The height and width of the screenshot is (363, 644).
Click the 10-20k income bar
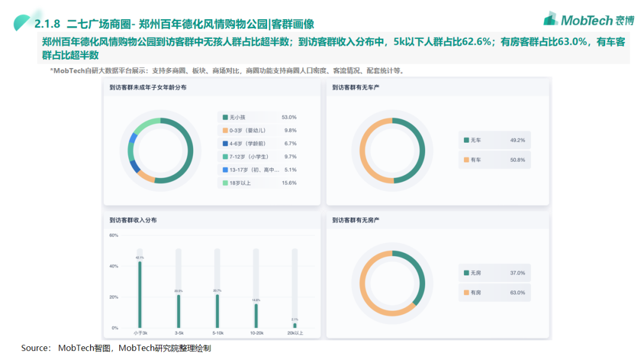[256, 315]
